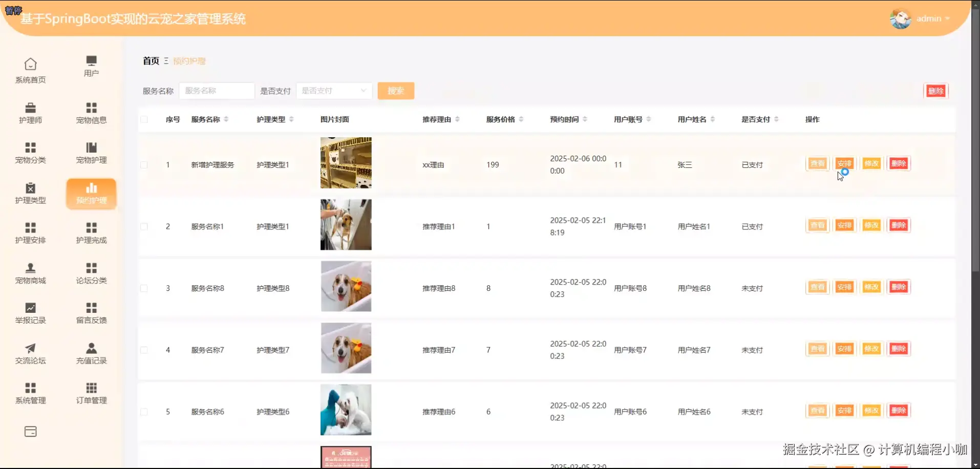Sort the table by 服务名称 column
Screen dimensions: 980x469
[x=226, y=119]
